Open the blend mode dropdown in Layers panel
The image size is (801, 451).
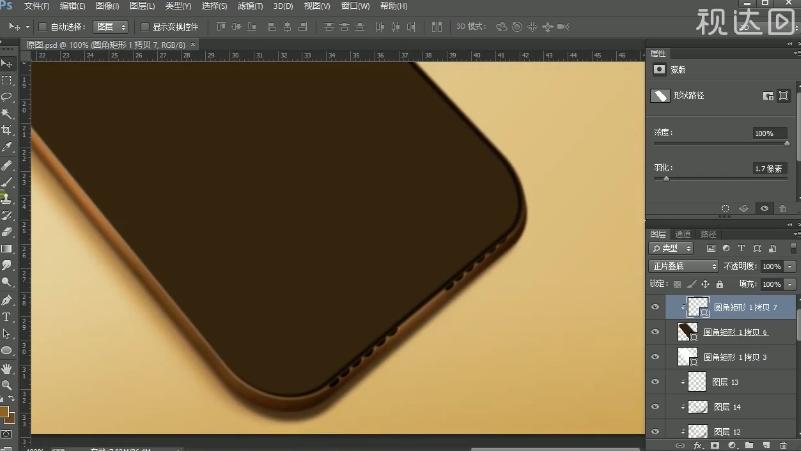click(x=684, y=267)
